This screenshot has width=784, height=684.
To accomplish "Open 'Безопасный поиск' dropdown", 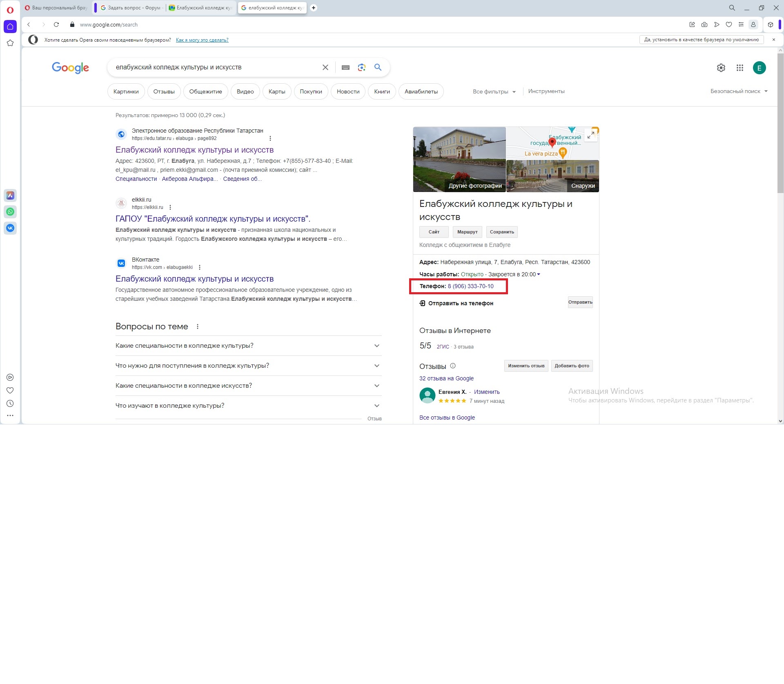I will (739, 91).
